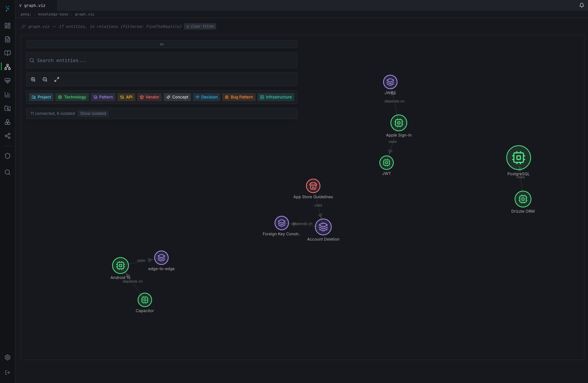Viewport: 588px width, 383px height.
Task: Click knowledge-base in the breadcrumb
Action: 53,14
